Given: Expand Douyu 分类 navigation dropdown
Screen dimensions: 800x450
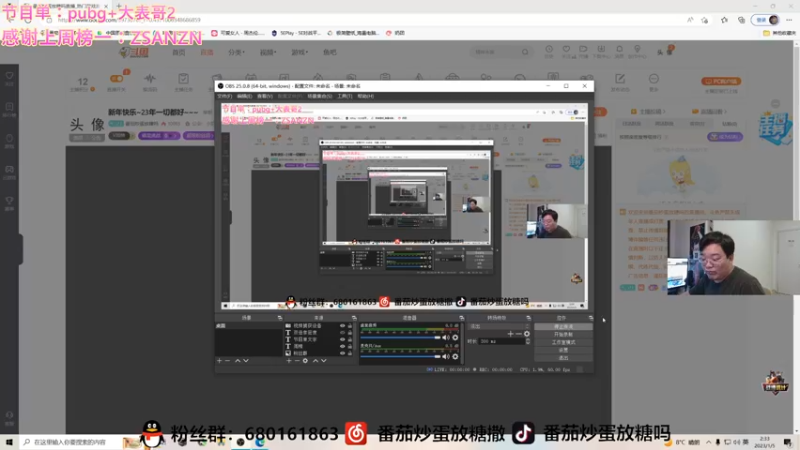Looking at the screenshot, I should click(236, 52).
